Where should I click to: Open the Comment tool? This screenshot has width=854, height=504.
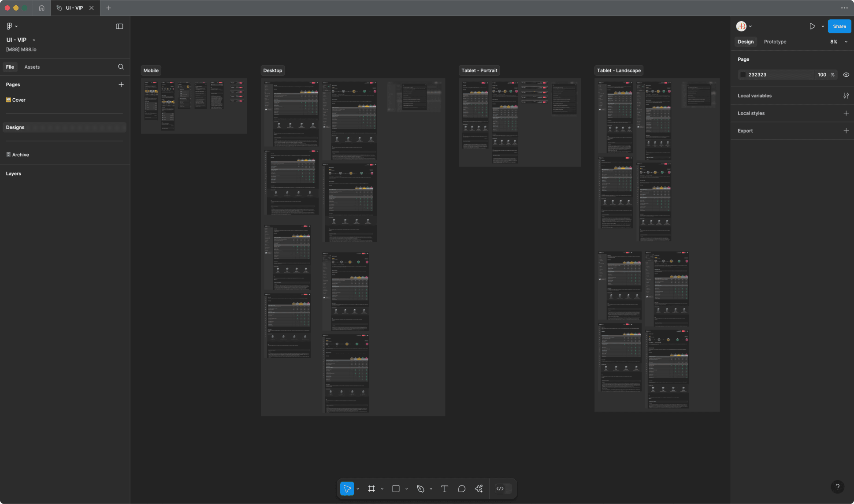tap(461, 488)
